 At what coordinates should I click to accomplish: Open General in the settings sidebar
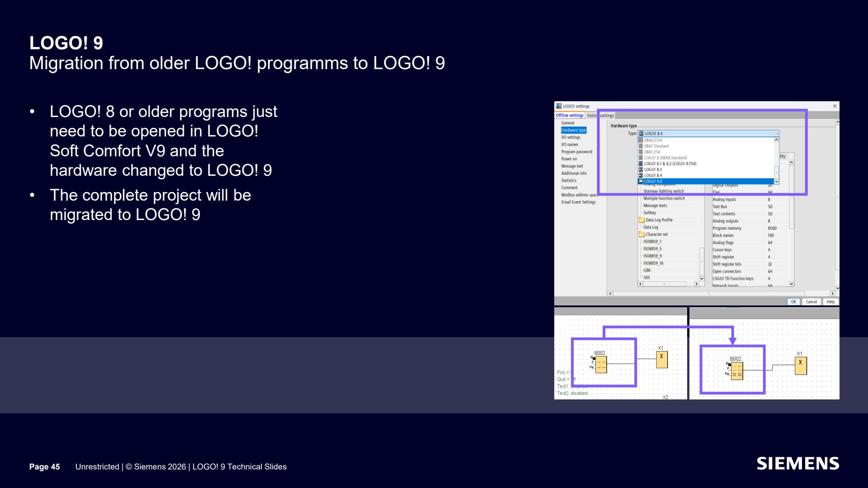tap(568, 123)
